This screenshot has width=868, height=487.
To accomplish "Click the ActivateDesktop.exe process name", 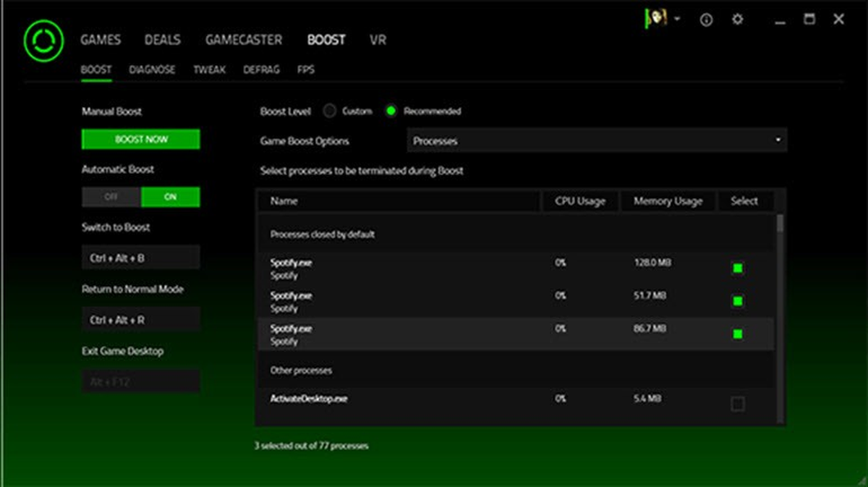I will [309, 399].
